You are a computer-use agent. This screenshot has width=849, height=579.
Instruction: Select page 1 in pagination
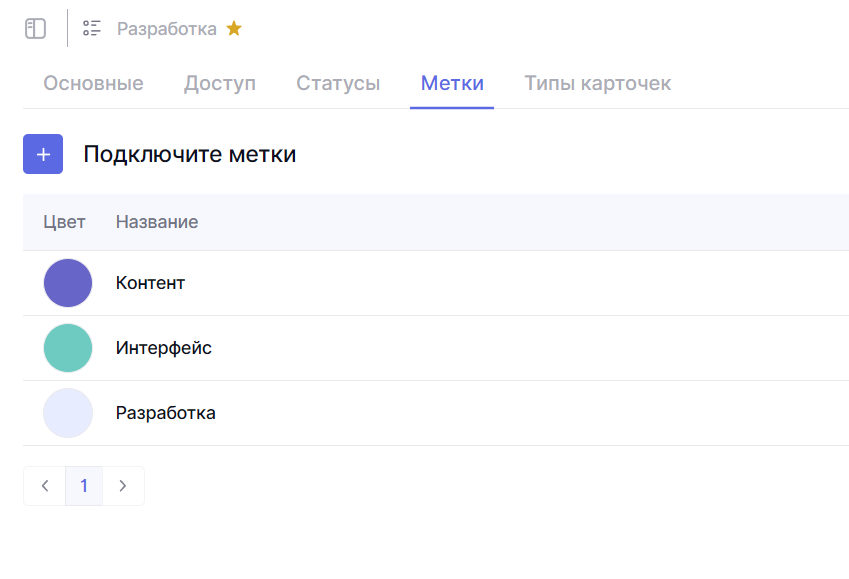point(84,486)
